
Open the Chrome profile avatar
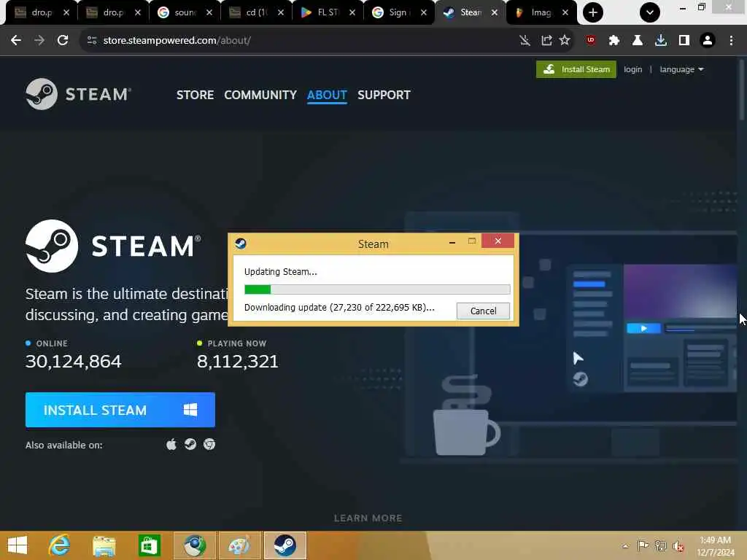point(708,41)
